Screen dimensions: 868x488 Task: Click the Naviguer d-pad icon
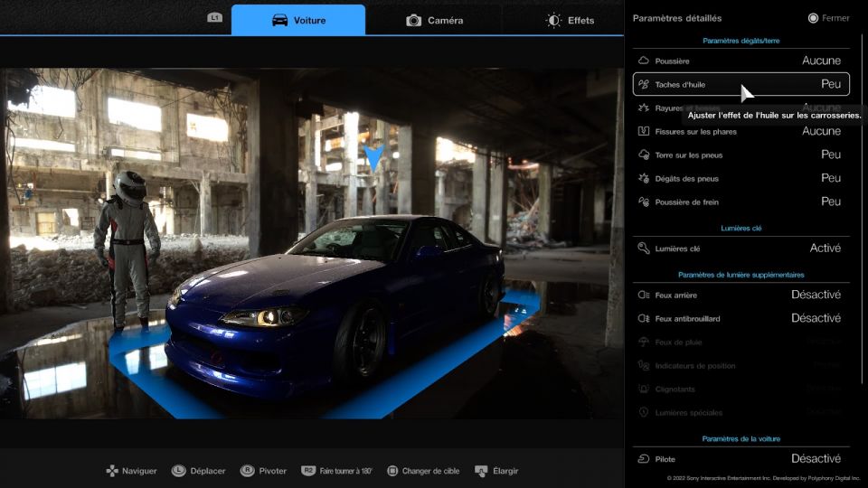(x=112, y=471)
